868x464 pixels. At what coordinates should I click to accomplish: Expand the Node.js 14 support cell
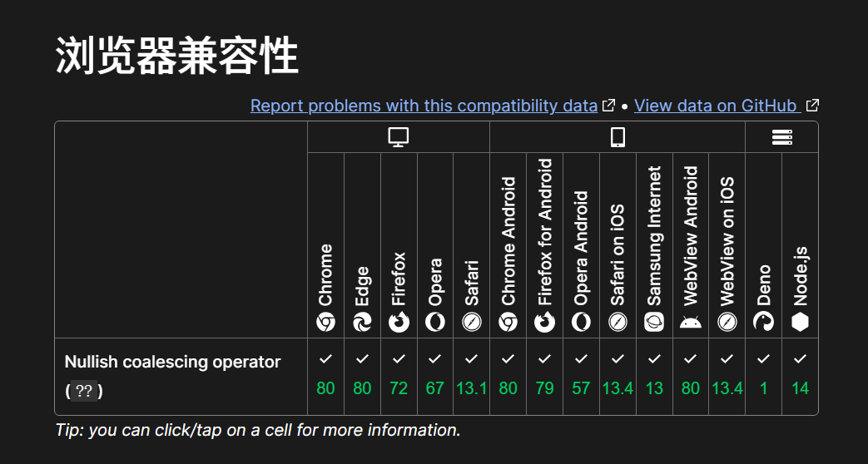(800, 376)
